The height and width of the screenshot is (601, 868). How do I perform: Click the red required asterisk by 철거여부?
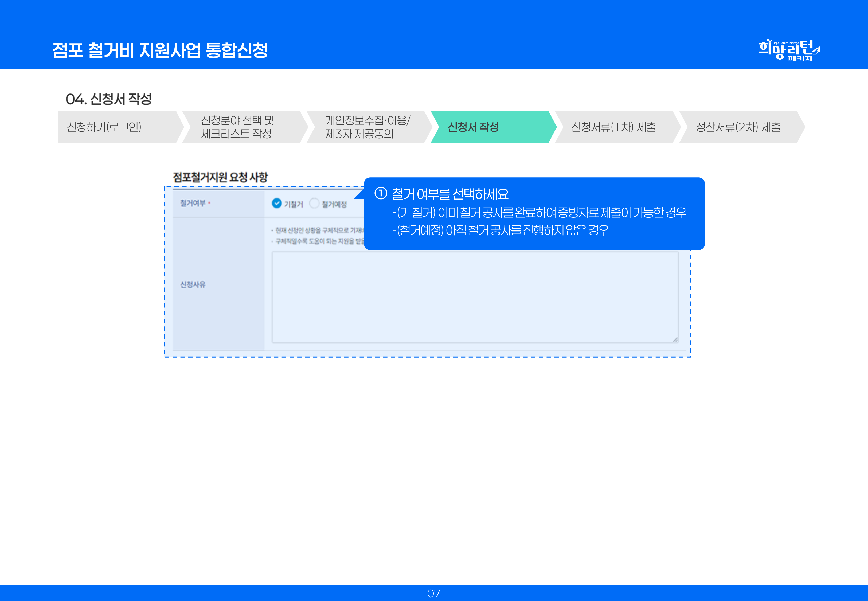[209, 203]
